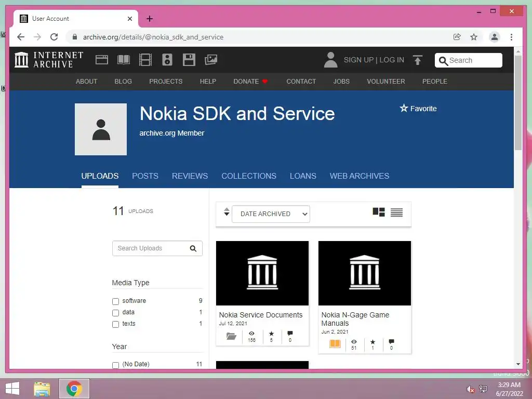The width and height of the screenshot is (532, 399).
Task: Click the Chrome share page icon
Action: (457, 37)
